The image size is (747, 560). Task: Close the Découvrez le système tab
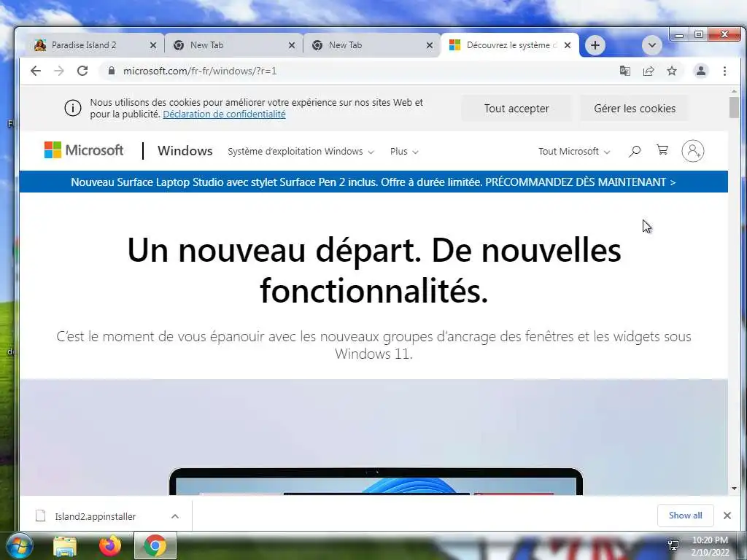click(568, 45)
